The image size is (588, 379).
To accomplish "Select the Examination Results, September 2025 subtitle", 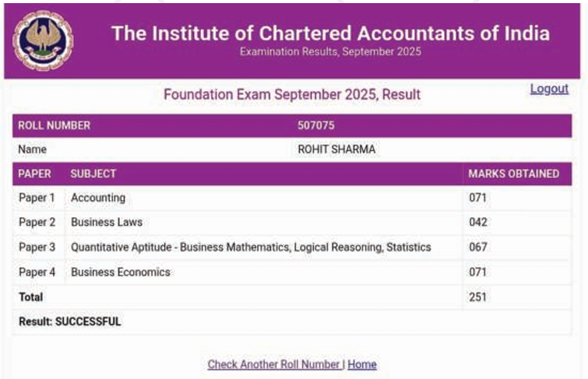I will click(330, 51).
